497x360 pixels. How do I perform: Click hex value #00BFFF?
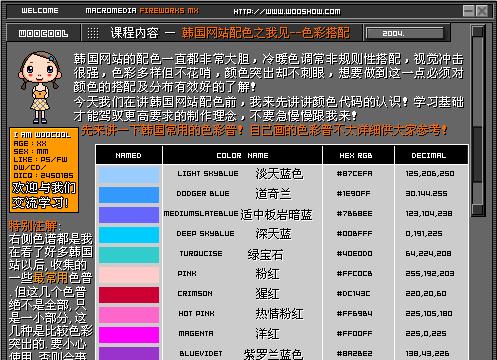click(355, 233)
